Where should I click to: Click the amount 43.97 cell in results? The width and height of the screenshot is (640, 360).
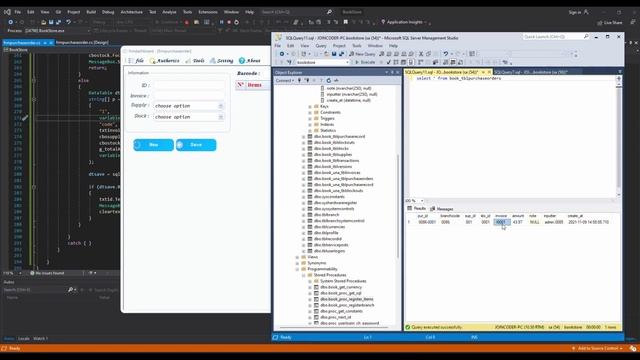tap(518, 222)
